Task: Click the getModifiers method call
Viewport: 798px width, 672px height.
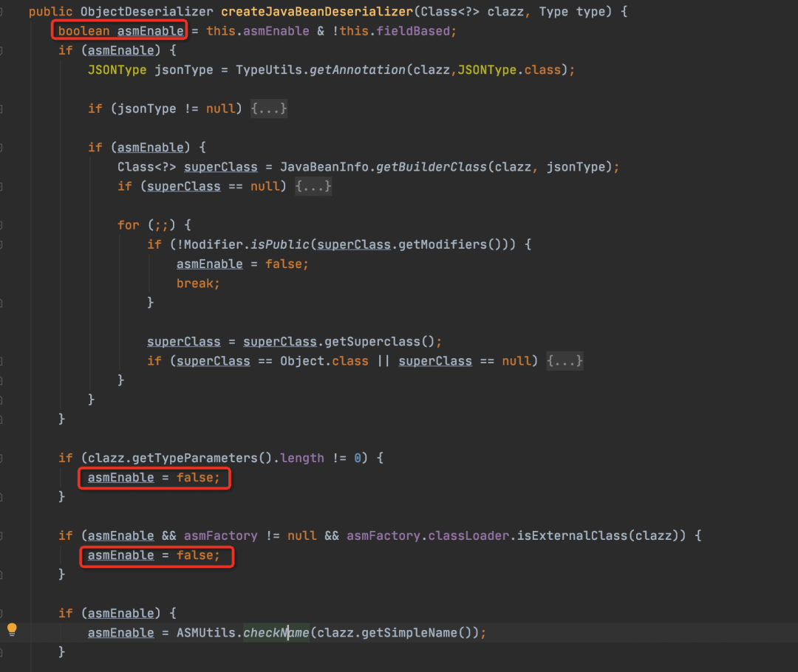Action: click(x=443, y=244)
